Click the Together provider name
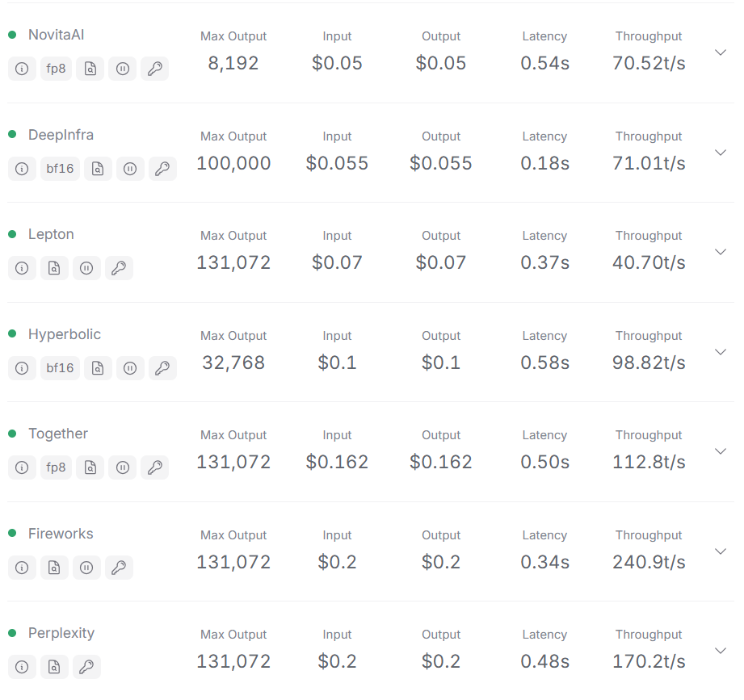 point(58,434)
